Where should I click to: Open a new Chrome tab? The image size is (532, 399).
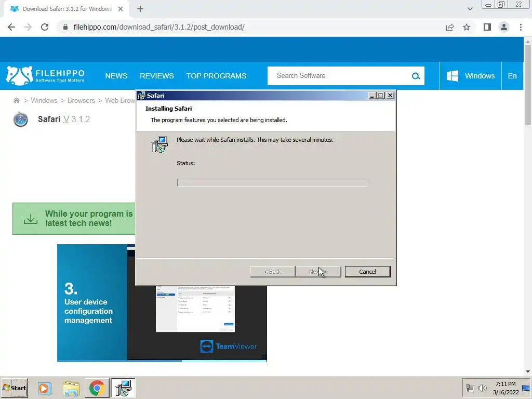(140, 9)
